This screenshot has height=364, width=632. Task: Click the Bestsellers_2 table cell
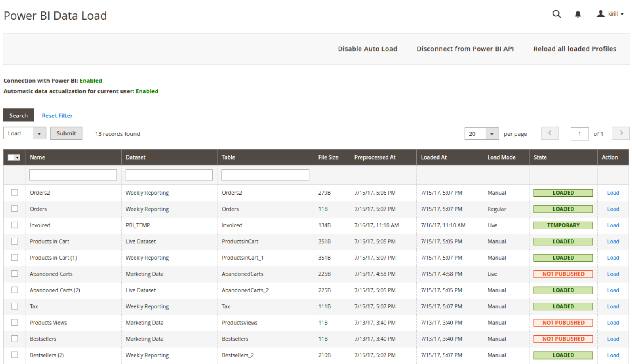tap(237, 355)
